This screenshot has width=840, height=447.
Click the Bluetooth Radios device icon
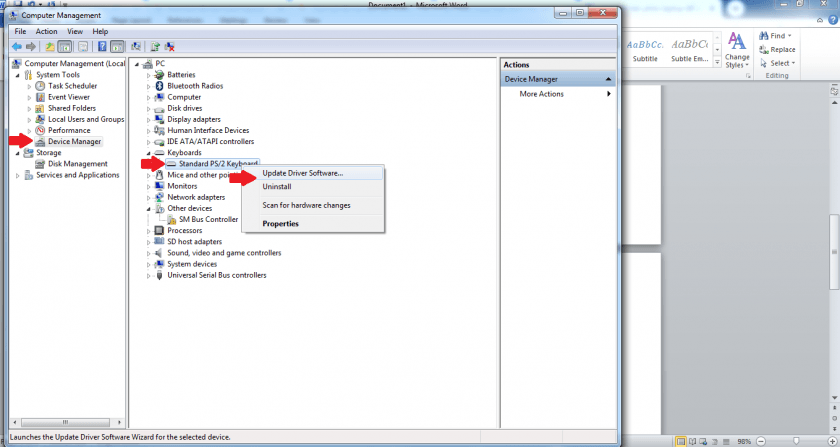[x=160, y=86]
